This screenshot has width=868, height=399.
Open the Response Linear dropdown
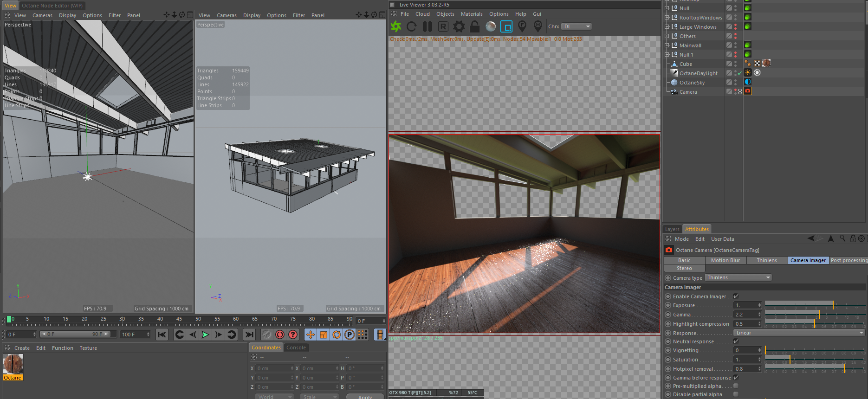point(799,333)
